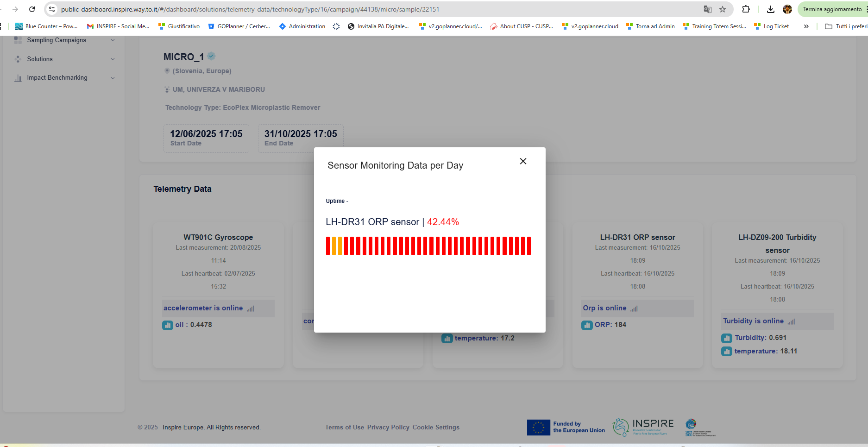Click the chart icon next to temperature: 18.11

(727, 352)
